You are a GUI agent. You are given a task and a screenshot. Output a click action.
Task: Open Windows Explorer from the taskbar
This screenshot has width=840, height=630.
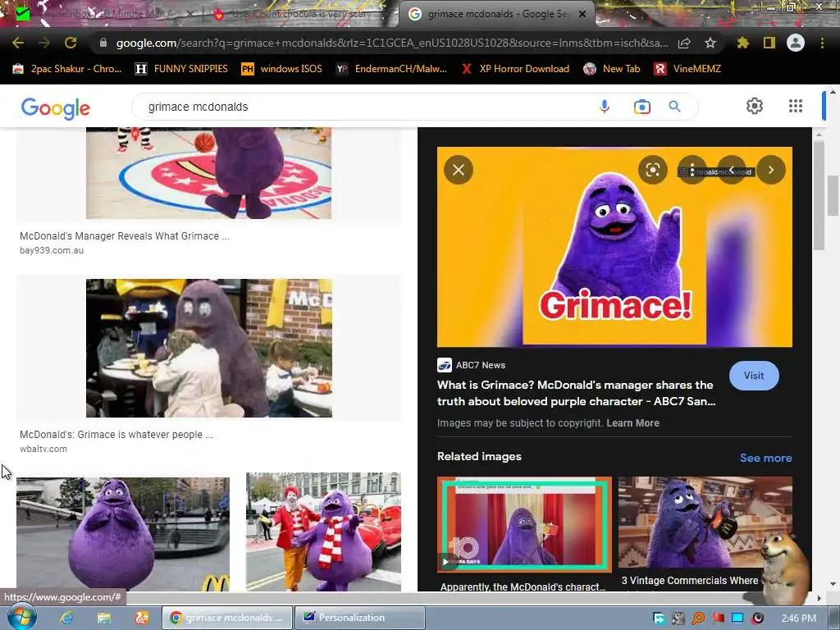click(x=103, y=618)
